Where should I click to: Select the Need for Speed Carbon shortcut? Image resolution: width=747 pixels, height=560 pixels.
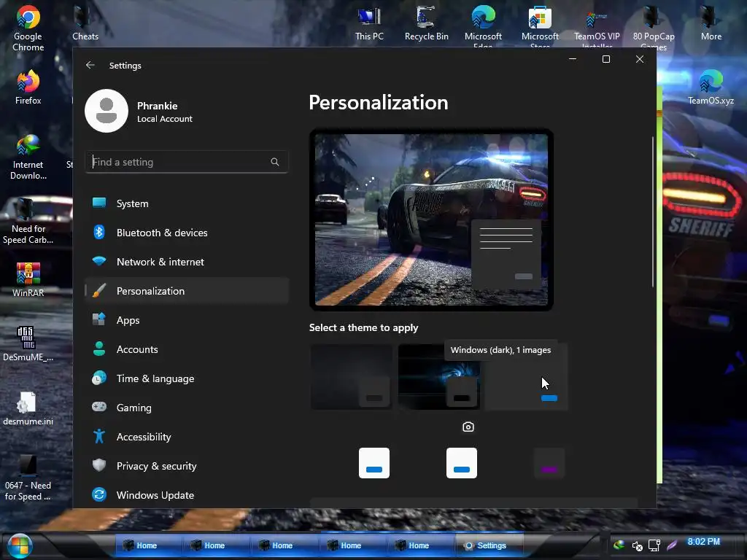28,221
